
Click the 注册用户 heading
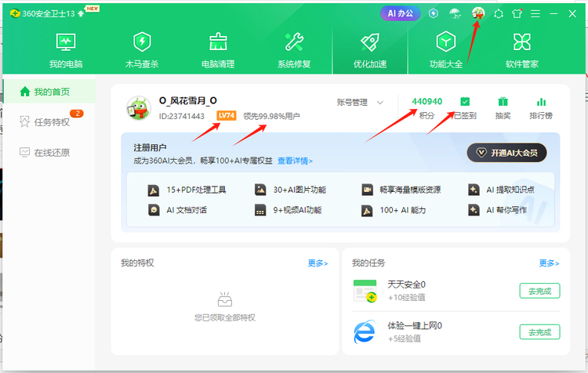150,147
